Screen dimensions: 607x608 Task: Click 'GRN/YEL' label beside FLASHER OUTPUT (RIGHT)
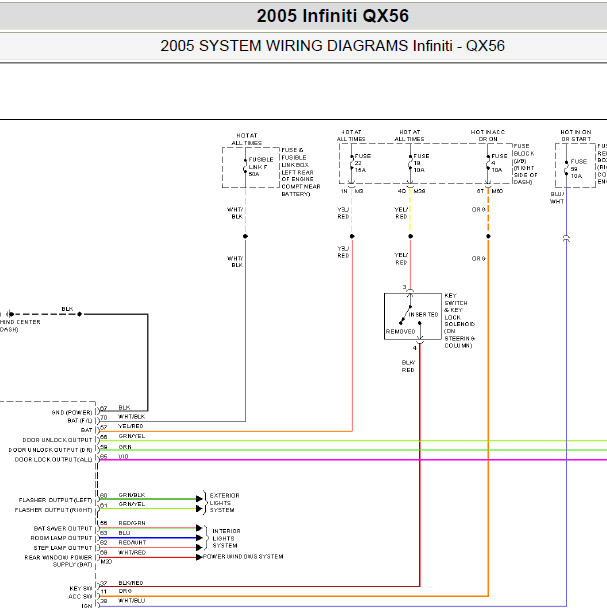pyautogui.click(x=131, y=504)
